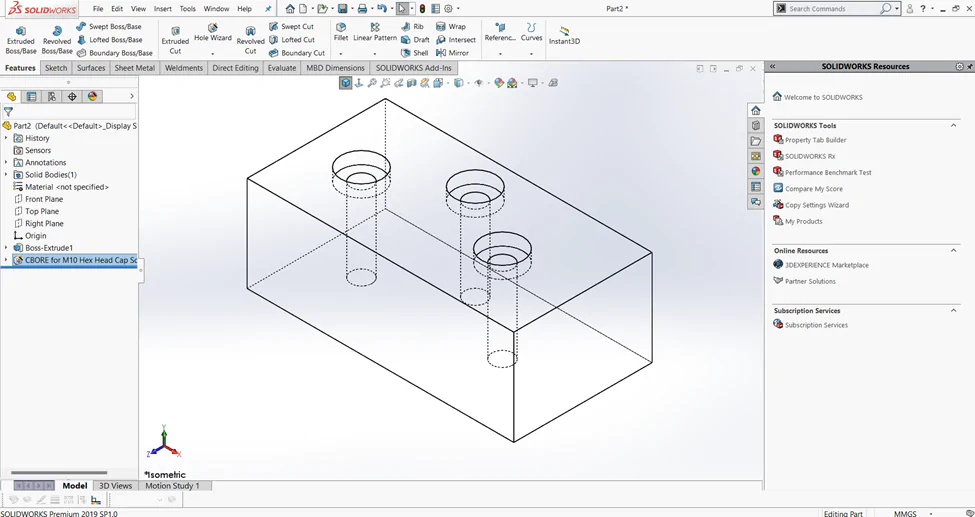Expand the CBORE for M10 feature
Screen dimensions: 975x517
[6, 260]
